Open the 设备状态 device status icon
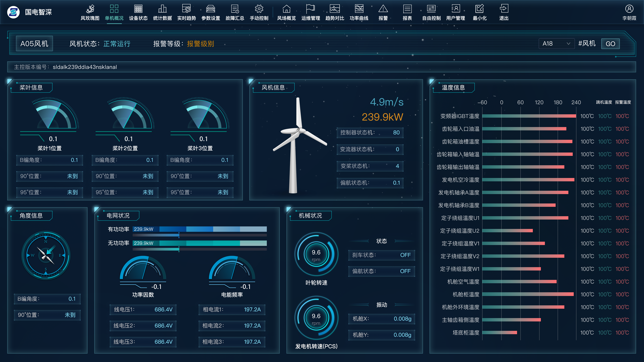The width and height of the screenshot is (644, 362). [138, 9]
